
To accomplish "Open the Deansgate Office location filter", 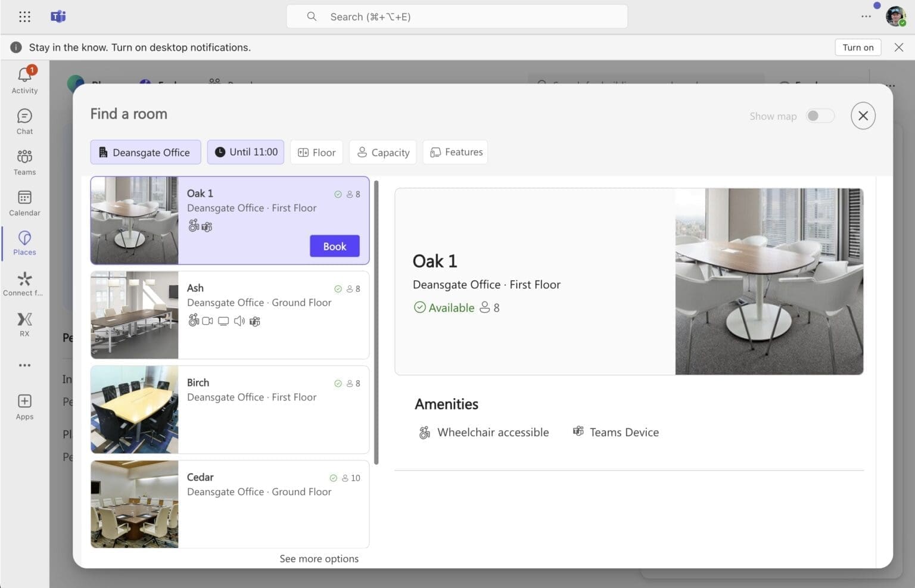I will tap(145, 152).
